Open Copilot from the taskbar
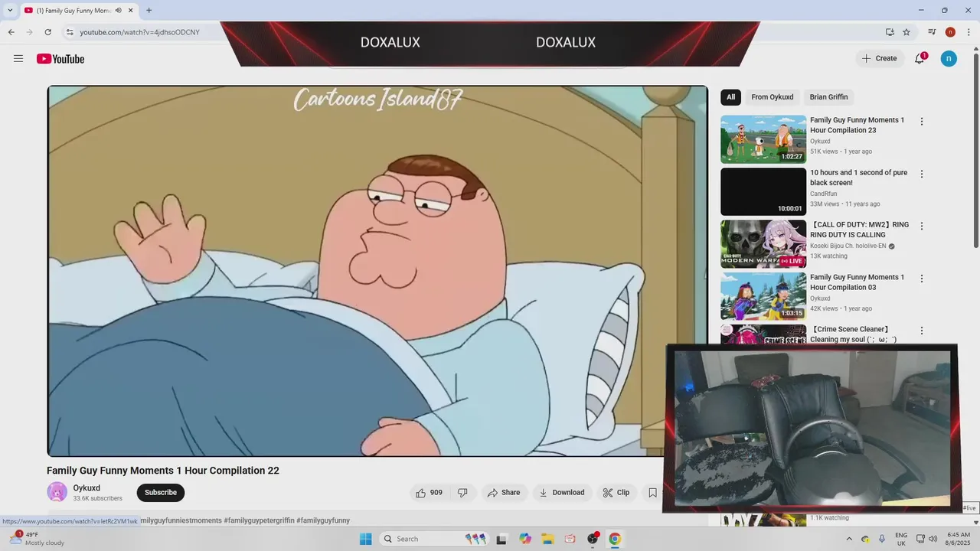980x551 pixels. point(525,539)
